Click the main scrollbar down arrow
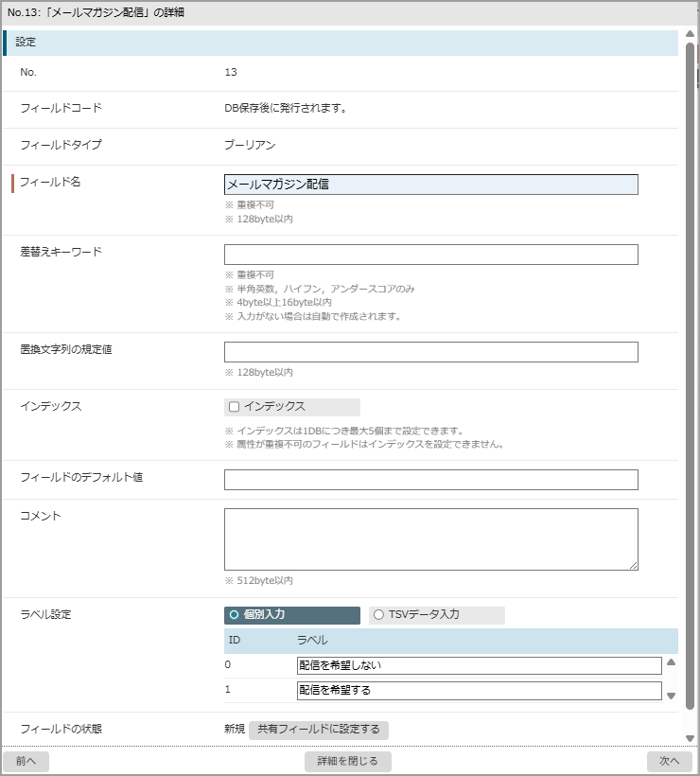The height and width of the screenshot is (776, 700). point(691,739)
